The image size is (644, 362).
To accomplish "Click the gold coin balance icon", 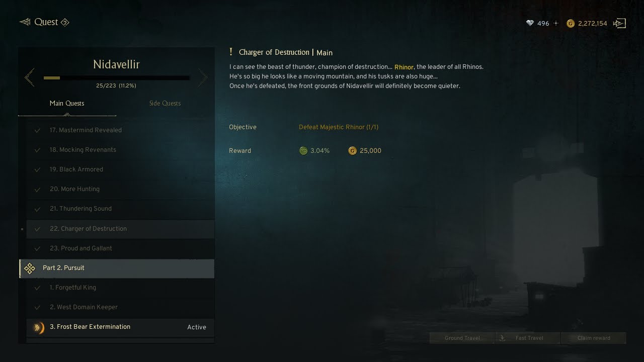I will [x=571, y=23].
